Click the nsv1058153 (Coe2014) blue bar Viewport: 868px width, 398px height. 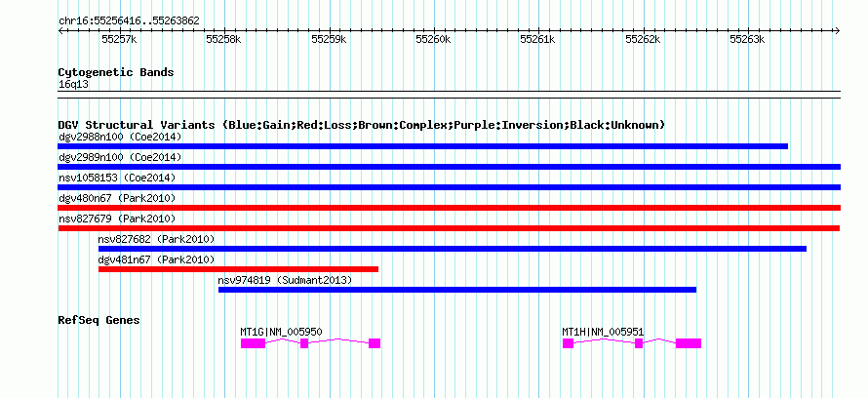click(x=450, y=187)
